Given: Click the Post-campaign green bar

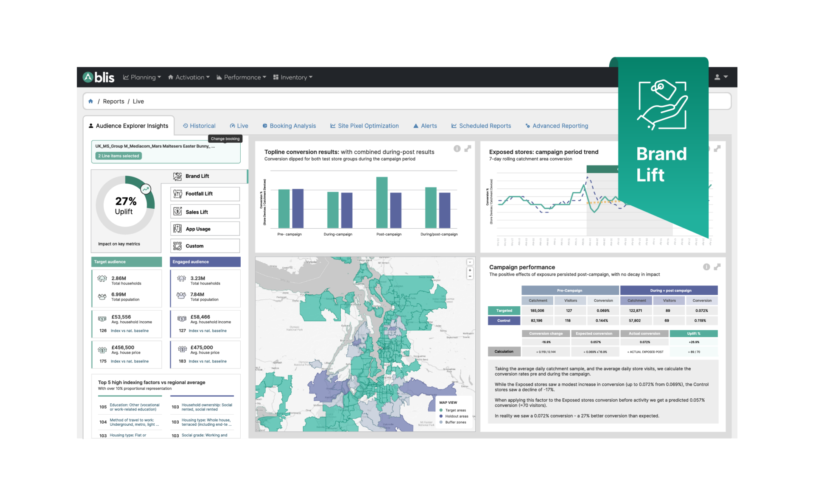Looking at the screenshot, I should (x=382, y=202).
